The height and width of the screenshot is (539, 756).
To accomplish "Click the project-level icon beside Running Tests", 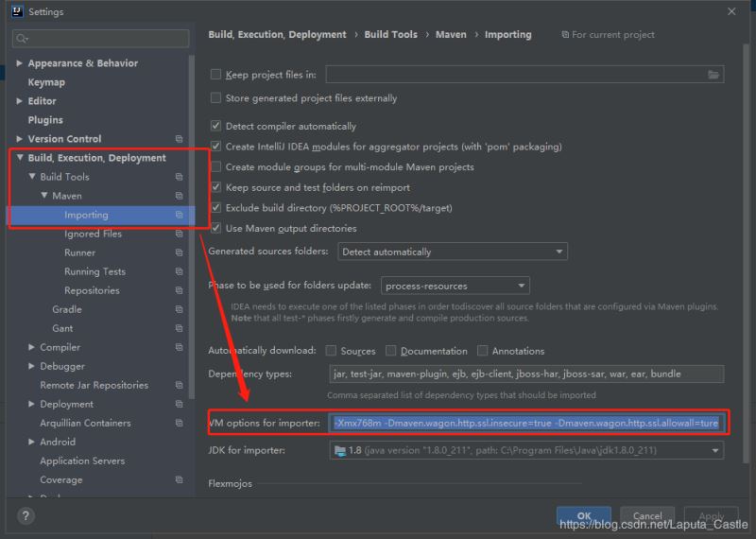I will tap(179, 271).
